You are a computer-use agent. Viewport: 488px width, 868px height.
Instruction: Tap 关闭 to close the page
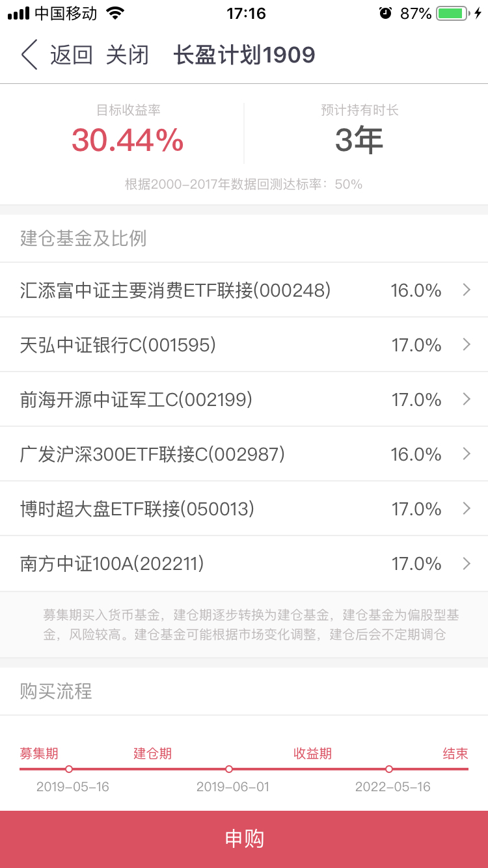pyautogui.click(x=128, y=55)
